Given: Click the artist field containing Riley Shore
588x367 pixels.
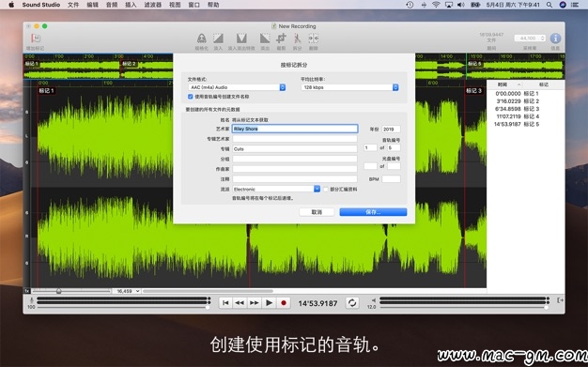Looking at the screenshot, I should (x=295, y=129).
